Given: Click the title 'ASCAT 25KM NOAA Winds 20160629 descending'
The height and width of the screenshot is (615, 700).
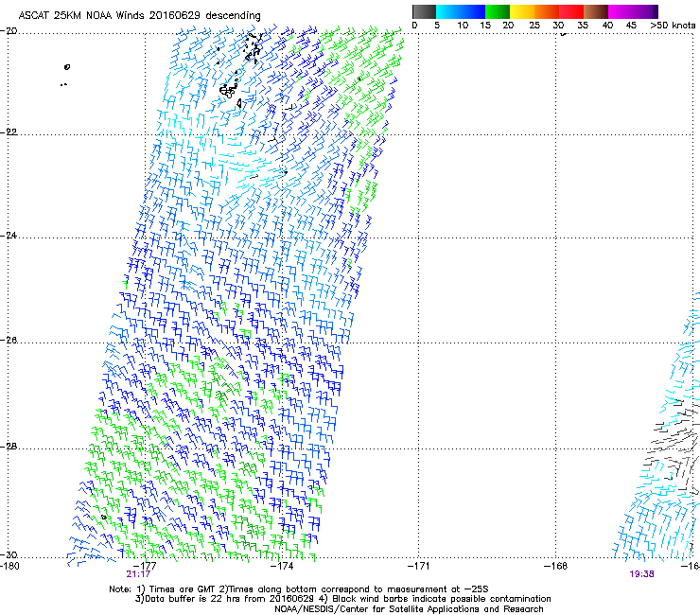Looking at the screenshot, I should 139,16.
